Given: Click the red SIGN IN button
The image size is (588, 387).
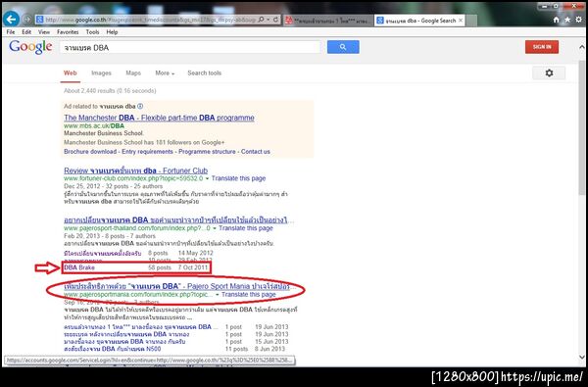Looking at the screenshot, I should (x=542, y=47).
